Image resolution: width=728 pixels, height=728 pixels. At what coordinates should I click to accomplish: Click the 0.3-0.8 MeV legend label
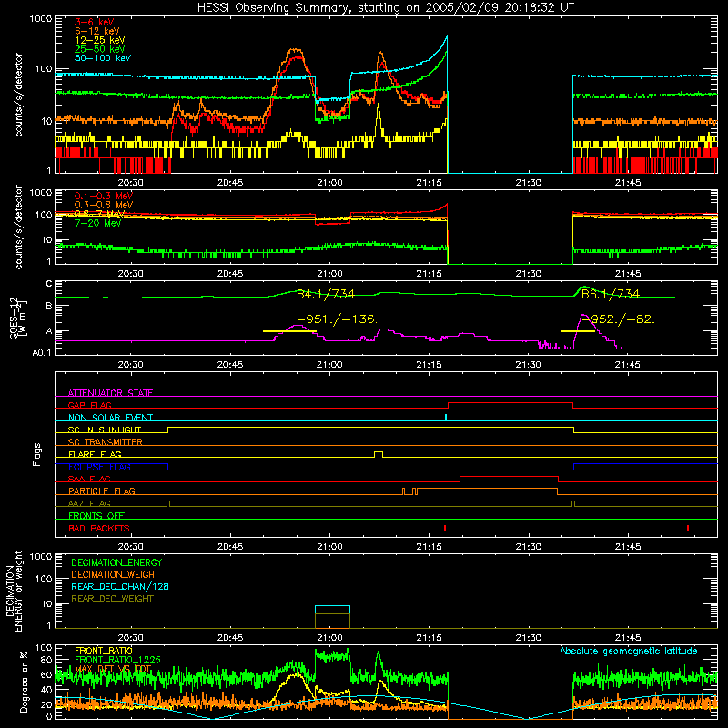point(104,206)
